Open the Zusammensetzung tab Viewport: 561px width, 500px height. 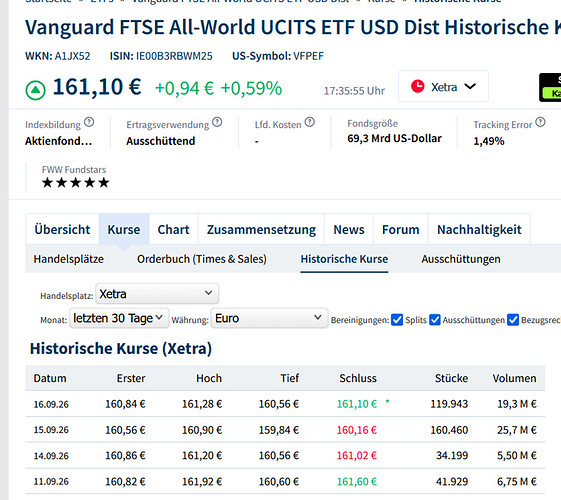[261, 229]
